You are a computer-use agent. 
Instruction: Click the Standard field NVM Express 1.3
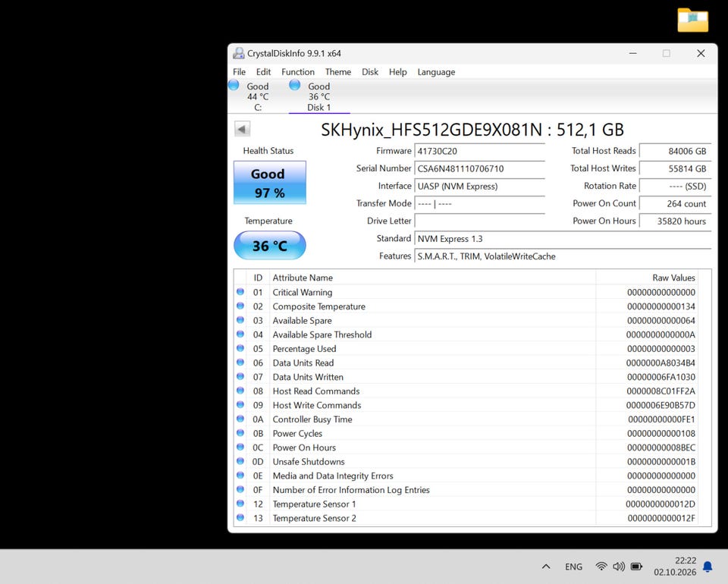tap(563, 239)
